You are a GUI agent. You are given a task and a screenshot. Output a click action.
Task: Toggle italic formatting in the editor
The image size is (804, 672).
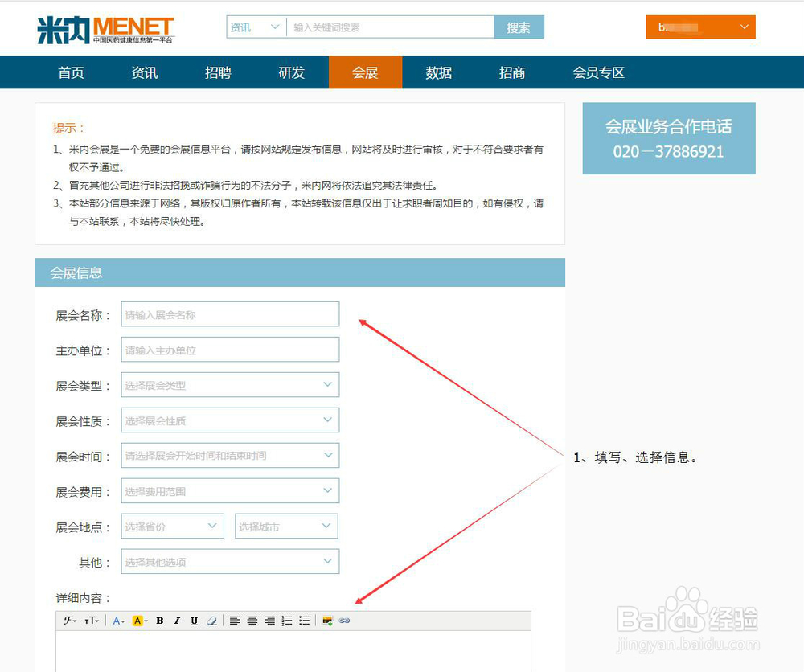tap(177, 621)
